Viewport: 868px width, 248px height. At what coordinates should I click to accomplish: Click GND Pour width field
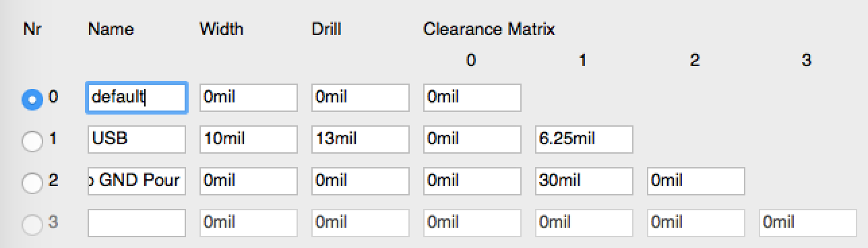pyautogui.click(x=249, y=181)
